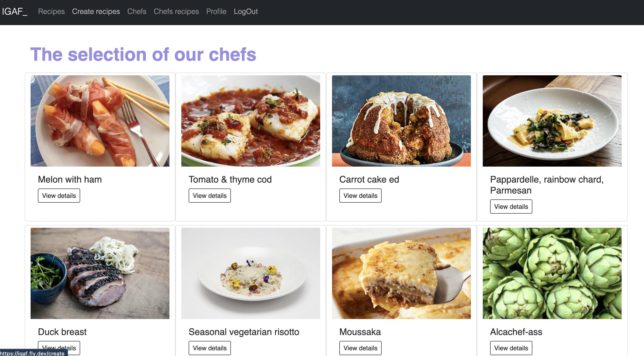View details for Tomato & thyme cod
The height and width of the screenshot is (356, 644).
tap(210, 196)
